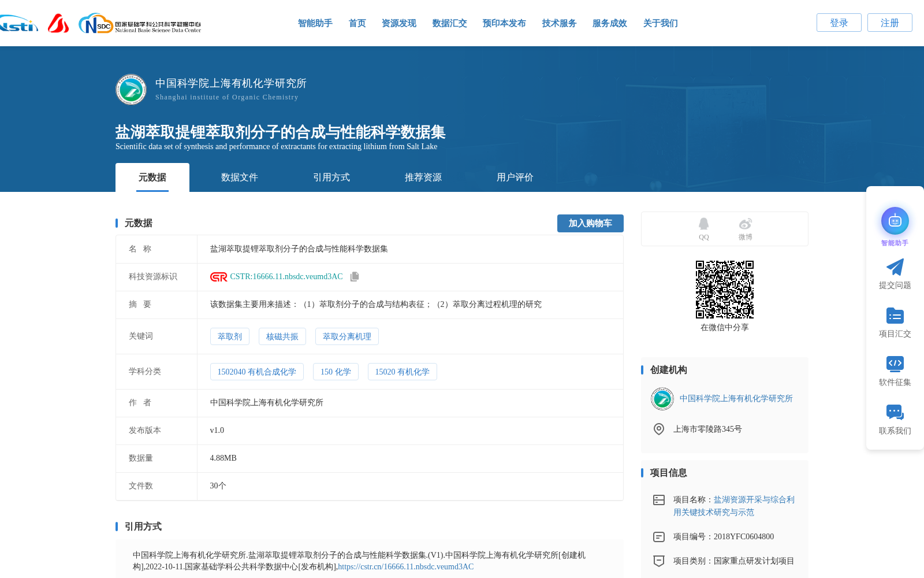Screen dimensions: 924x578
Task: Click the banner title 盐湖萃取提锂萃取剂分子的合成与性能科学数据集
Action: 281,132
